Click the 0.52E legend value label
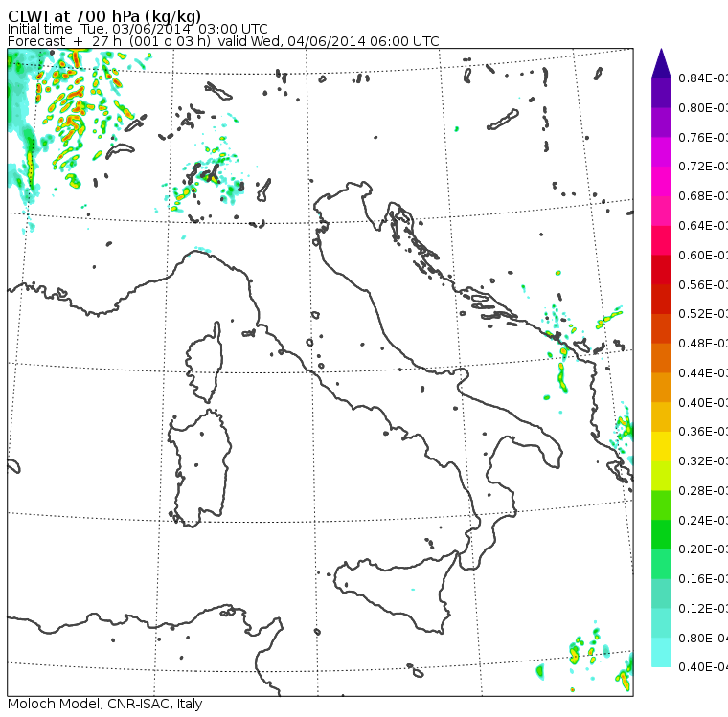728x717 pixels. pyautogui.click(x=703, y=314)
